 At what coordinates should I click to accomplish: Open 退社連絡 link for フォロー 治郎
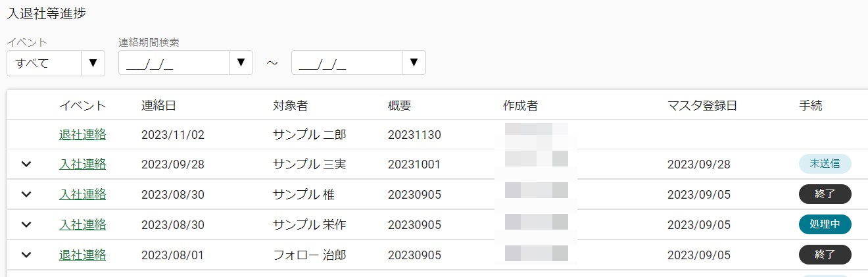tap(82, 255)
